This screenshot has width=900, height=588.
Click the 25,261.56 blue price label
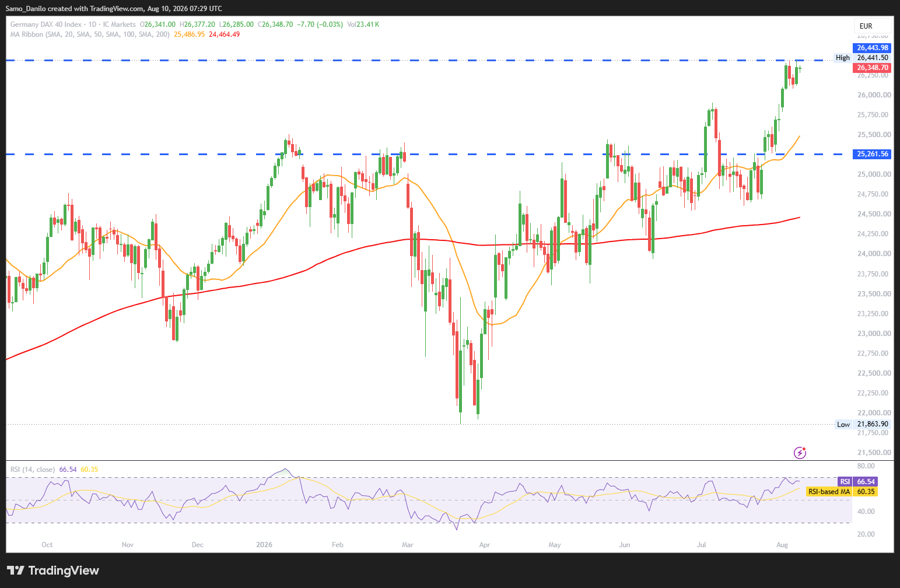(x=873, y=154)
